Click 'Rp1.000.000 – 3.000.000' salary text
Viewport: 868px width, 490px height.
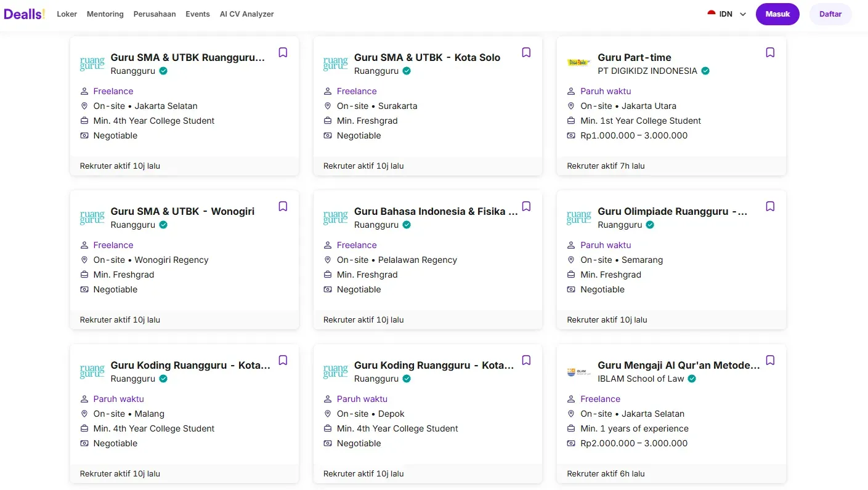pyautogui.click(x=634, y=135)
